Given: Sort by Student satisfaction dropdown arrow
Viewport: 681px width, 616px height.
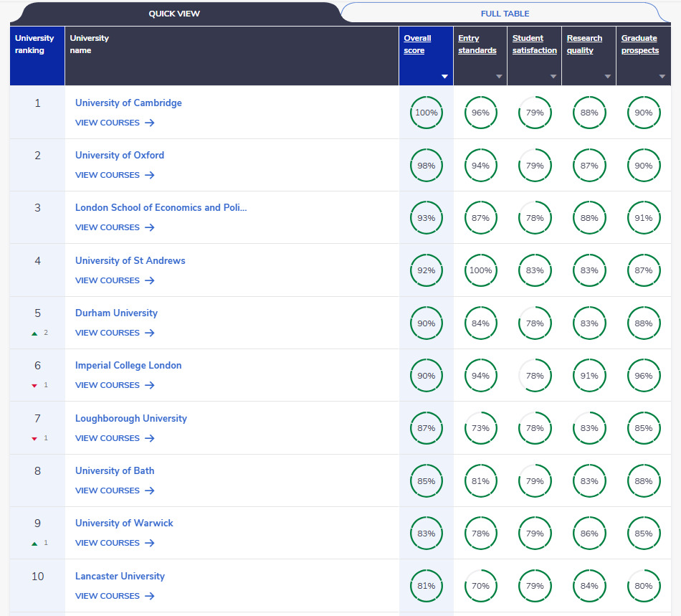Looking at the screenshot, I should 553,76.
